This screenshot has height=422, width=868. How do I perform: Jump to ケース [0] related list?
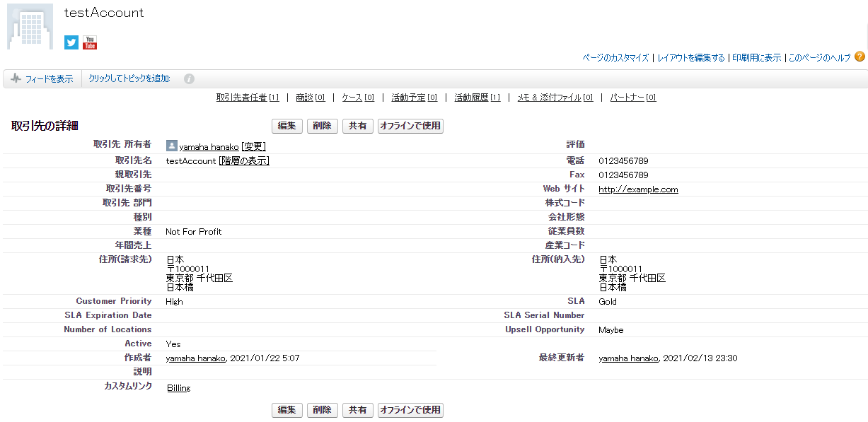point(358,98)
